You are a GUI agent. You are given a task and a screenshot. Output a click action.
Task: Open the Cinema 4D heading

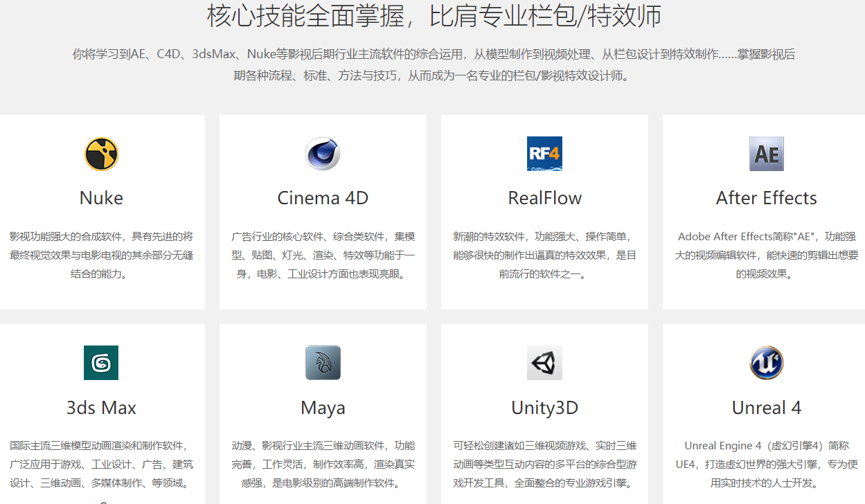coord(323,198)
